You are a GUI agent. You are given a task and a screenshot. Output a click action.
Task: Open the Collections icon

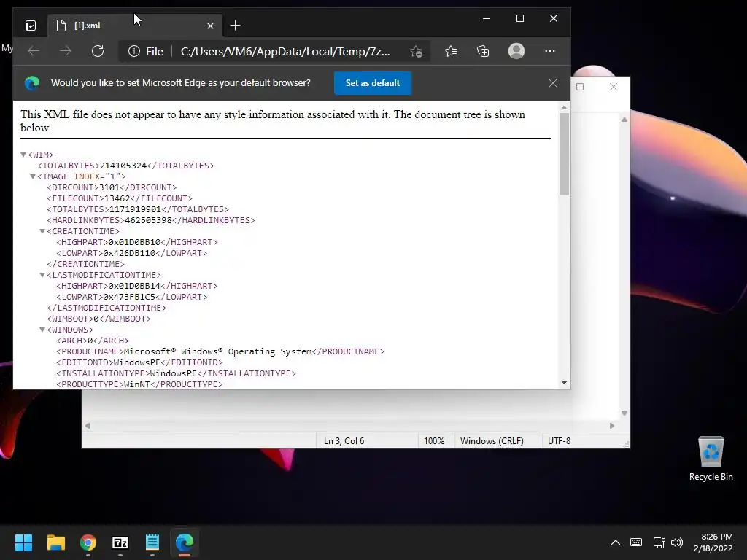(x=483, y=51)
